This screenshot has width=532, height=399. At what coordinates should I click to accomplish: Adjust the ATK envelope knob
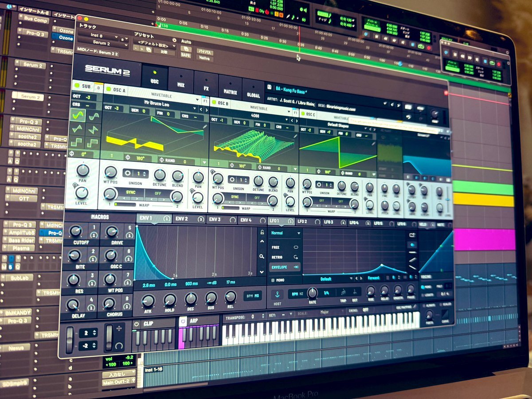tap(148, 301)
